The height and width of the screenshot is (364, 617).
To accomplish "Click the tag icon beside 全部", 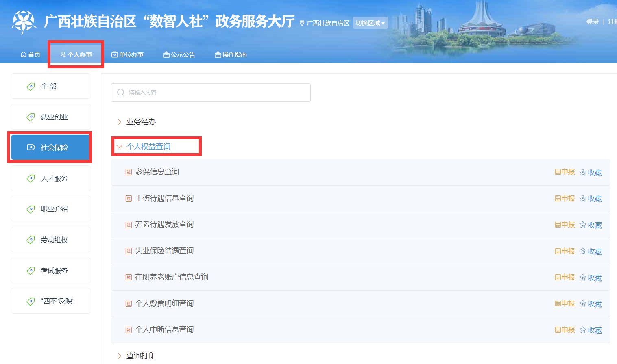I will pyautogui.click(x=31, y=87).
